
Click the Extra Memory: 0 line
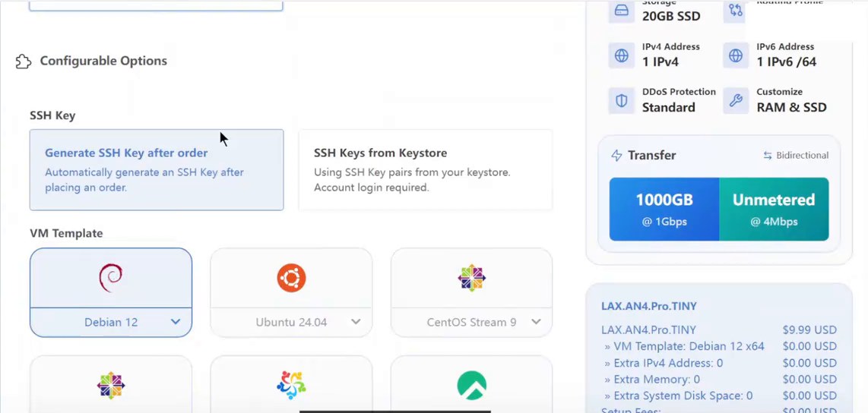pyautogui.click(x=652, y=380)
